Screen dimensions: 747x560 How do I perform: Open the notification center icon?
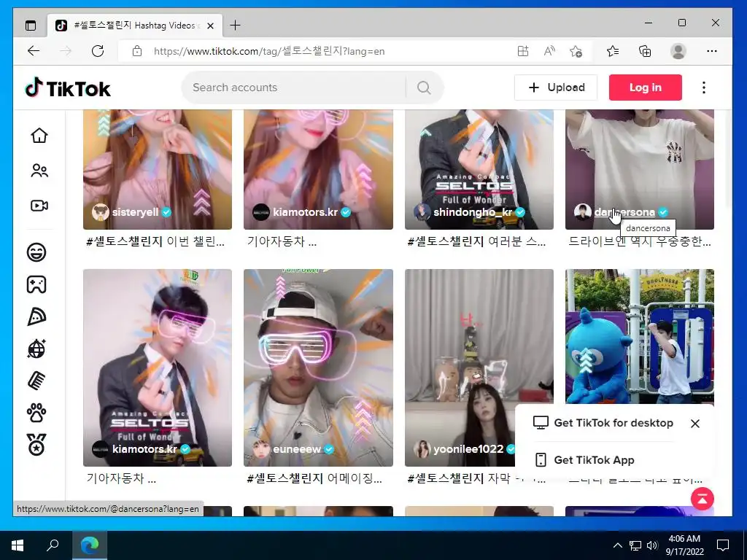click(723, 545)
